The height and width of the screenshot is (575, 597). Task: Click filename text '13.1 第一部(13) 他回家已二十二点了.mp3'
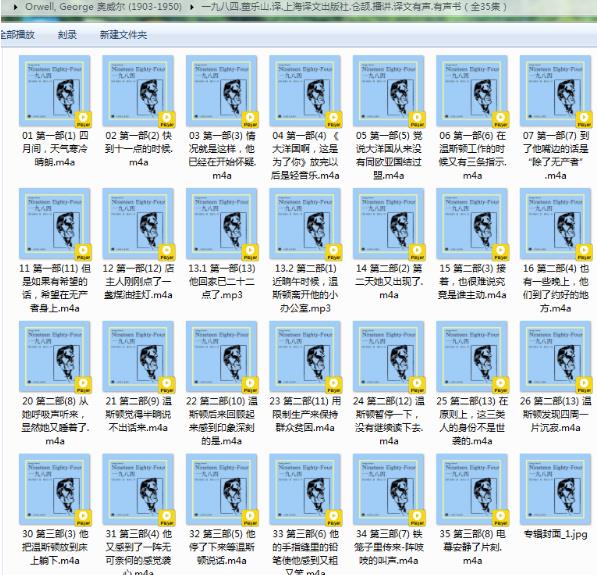pyautogui.click(x=222, y=282)
